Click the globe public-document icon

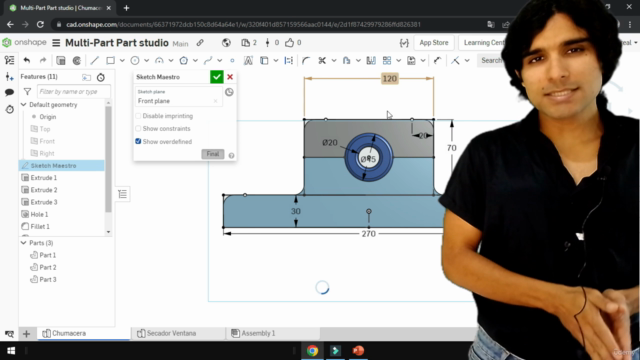[226, 43]
